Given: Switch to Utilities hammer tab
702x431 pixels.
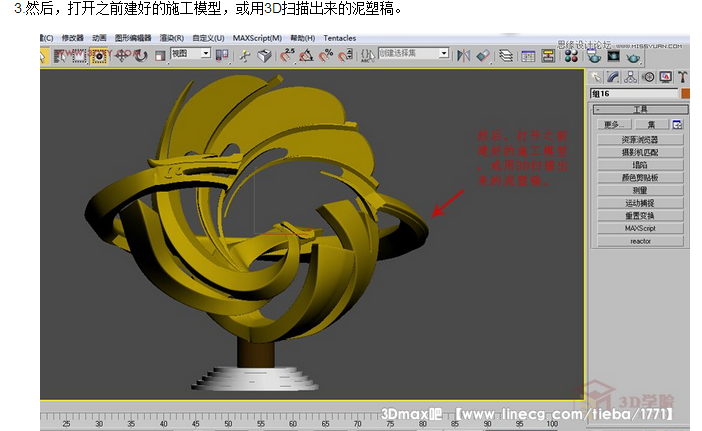Looking at the screenshot, I should pos(682,77).
